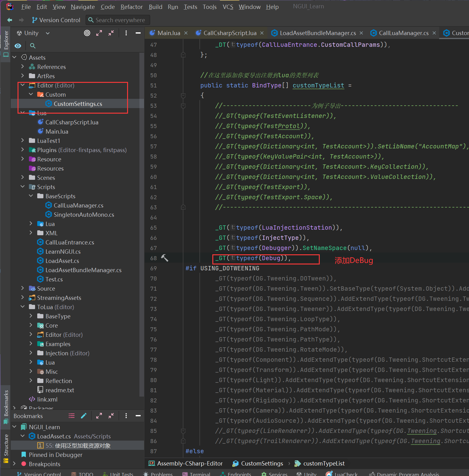
Task: Toggle fold marker at line 52
Action: (x=183, y=95)
